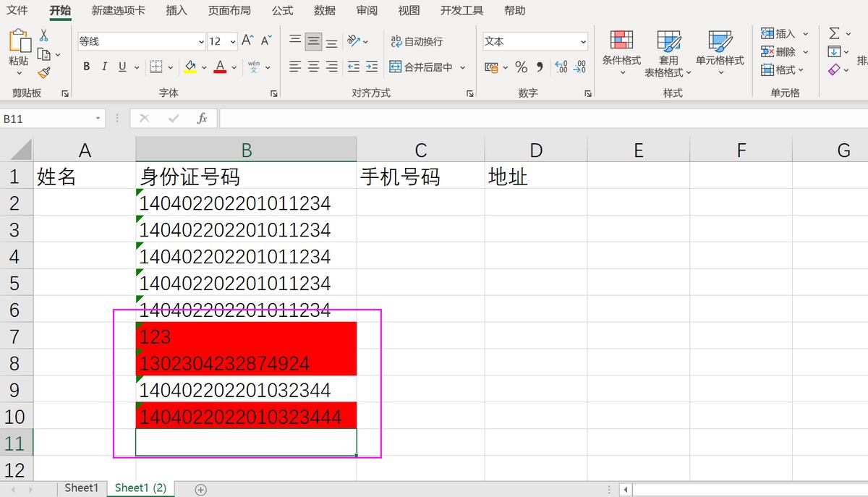
Task: Apply Percent Style formatting
Action: click(520, 67)
